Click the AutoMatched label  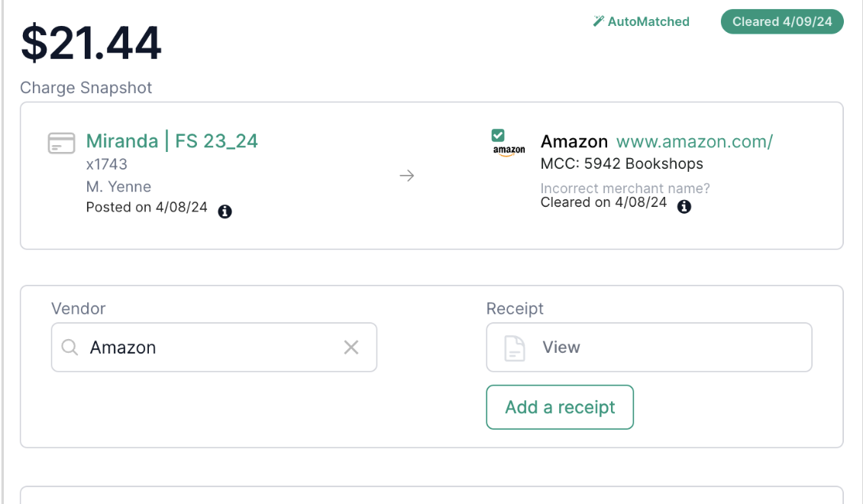(648, 21)
